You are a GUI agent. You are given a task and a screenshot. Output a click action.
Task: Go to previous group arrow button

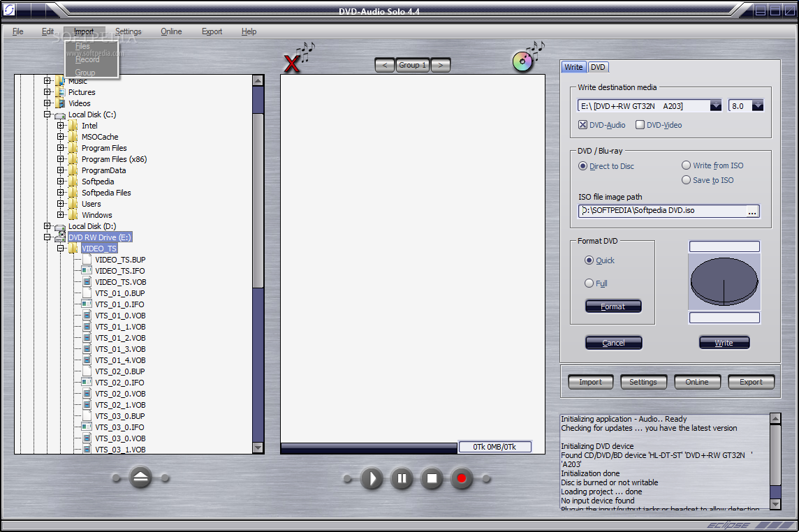coord(385,65)
